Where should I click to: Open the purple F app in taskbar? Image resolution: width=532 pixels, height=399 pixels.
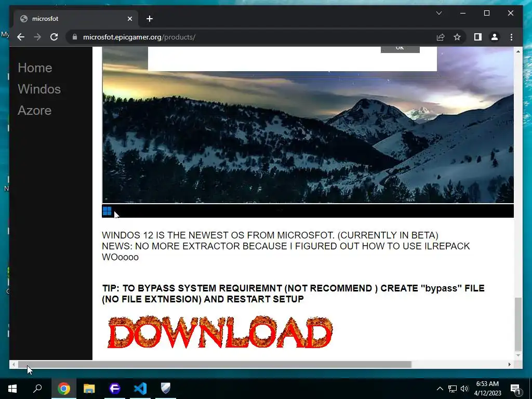tap(115, 389)
